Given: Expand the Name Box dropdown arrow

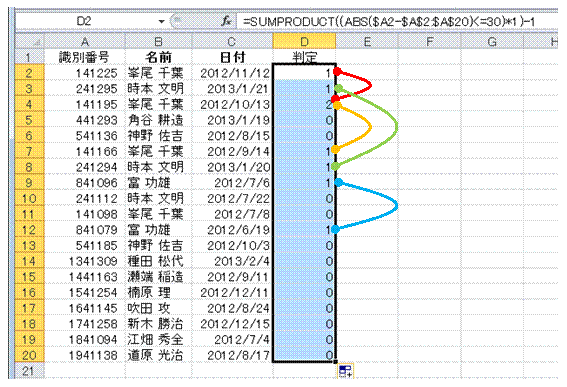Looking at the screenshot, I should pyautogui.click(x=162, y=22).
